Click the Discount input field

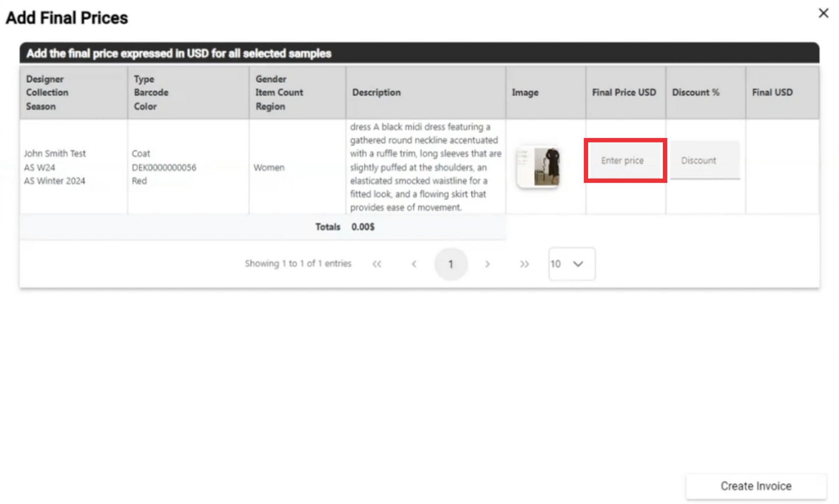[x=705, y=160]
